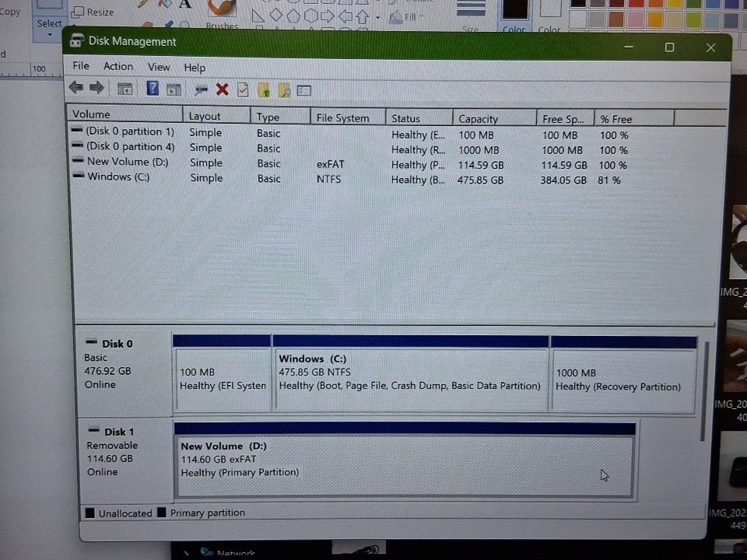This screenshot has height=560, width=747.
Task: Open the shape Fill dropdown in Paint
Action: click(x=405, y=18)
